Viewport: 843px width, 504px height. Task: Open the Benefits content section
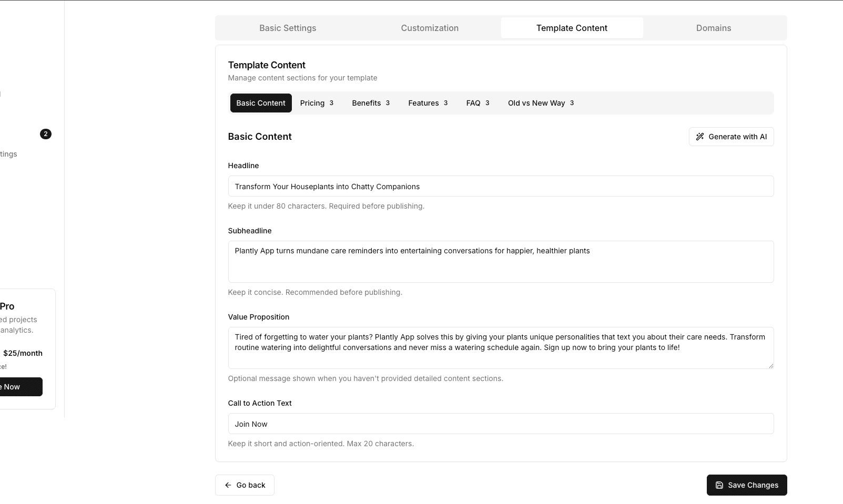(371, 103)
